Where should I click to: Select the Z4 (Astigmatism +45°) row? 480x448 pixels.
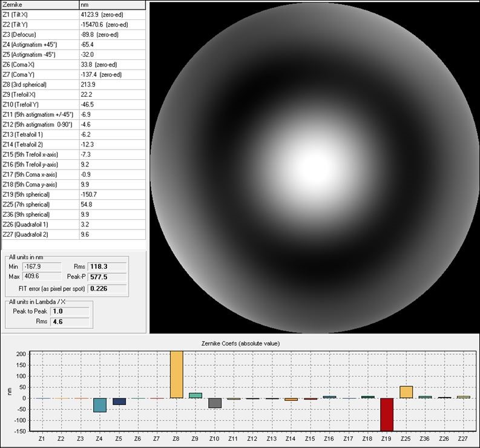(x=73, y=45)
